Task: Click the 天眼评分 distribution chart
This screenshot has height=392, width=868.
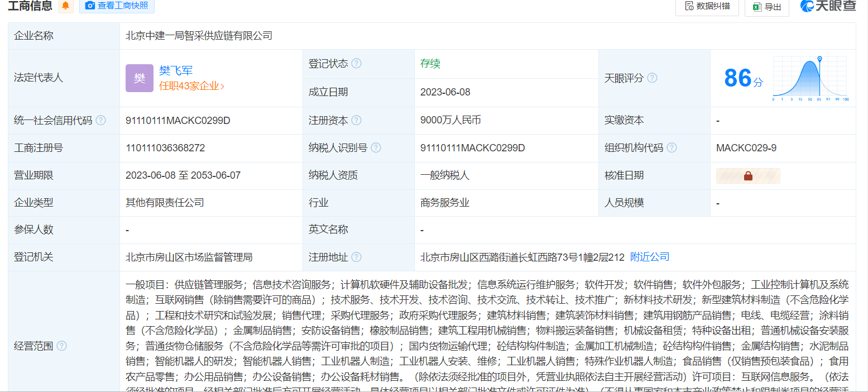Action: (x=810, y=78)
